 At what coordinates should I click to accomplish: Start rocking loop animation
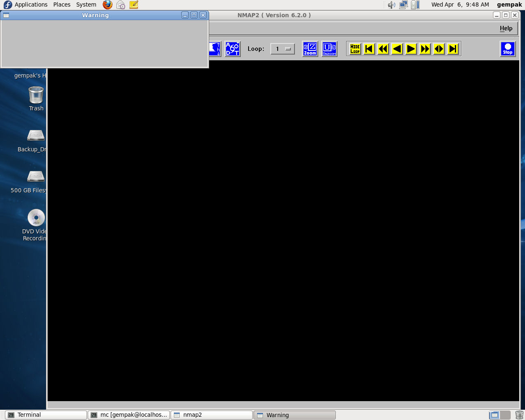[439, 49]
